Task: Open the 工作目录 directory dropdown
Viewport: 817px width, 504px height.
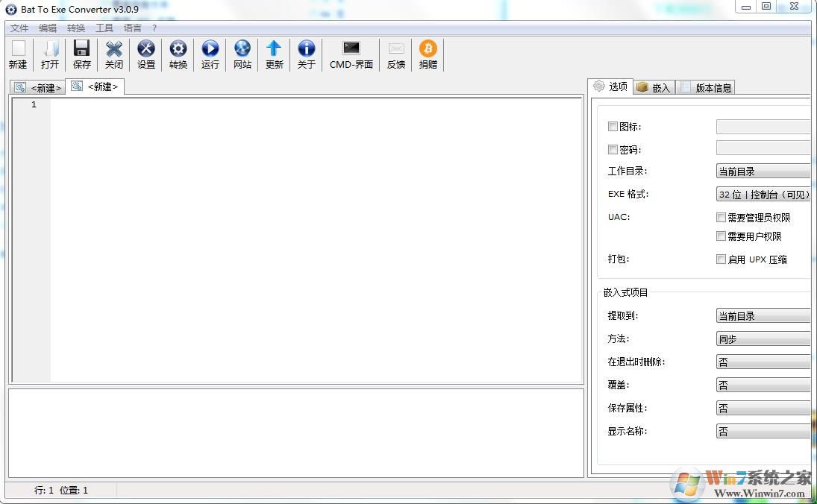Action: (x=763, y=171)
